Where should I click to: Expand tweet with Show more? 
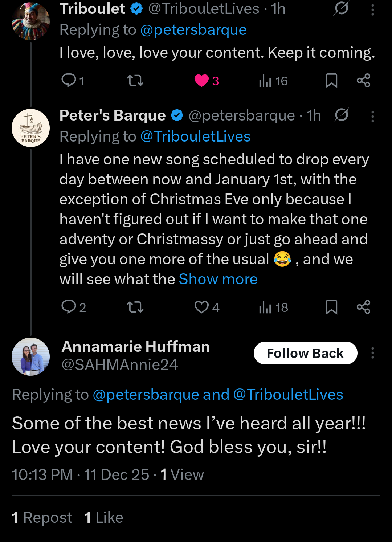218,279
